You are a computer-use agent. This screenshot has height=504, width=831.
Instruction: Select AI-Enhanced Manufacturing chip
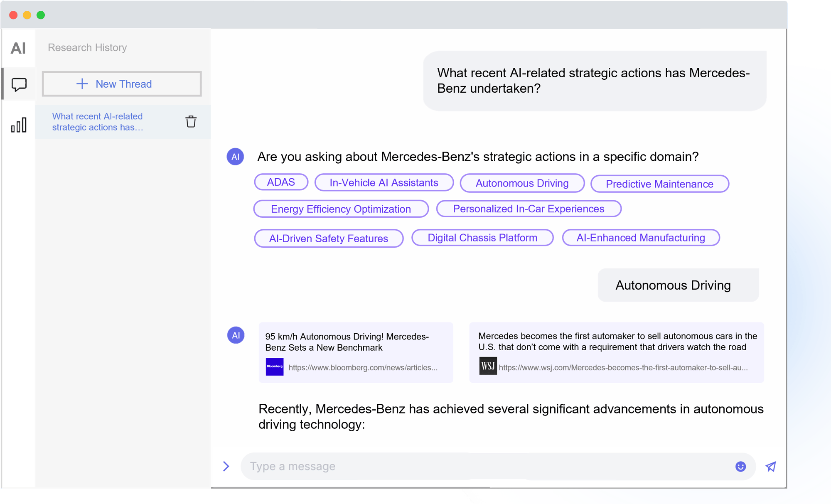tap(641, 238)
